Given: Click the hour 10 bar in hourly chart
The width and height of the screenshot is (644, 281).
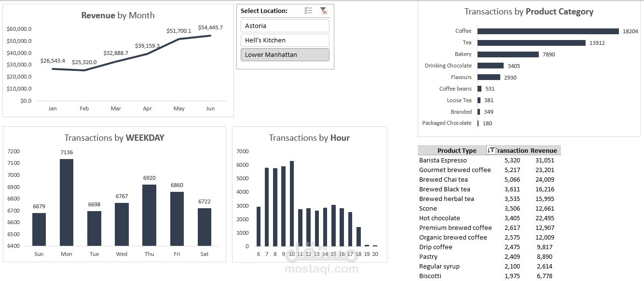Looking at the screenshot, I should click(292, 203).
